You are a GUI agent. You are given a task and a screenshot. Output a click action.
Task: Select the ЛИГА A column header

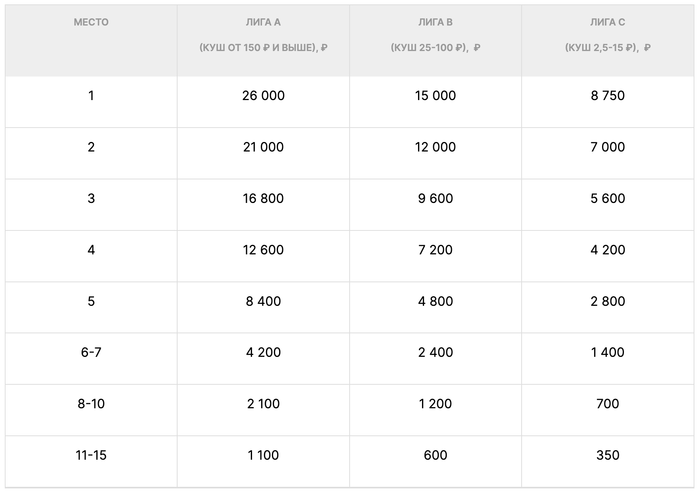263,21
